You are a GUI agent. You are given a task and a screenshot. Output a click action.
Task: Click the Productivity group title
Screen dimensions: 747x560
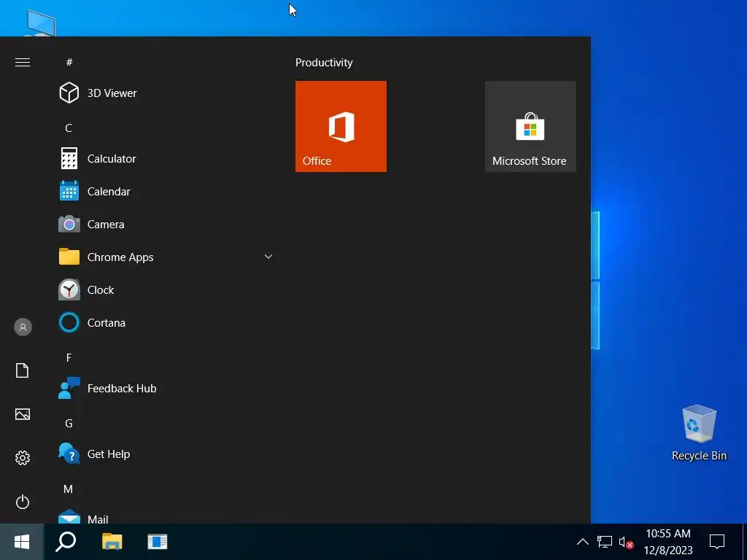324,63
